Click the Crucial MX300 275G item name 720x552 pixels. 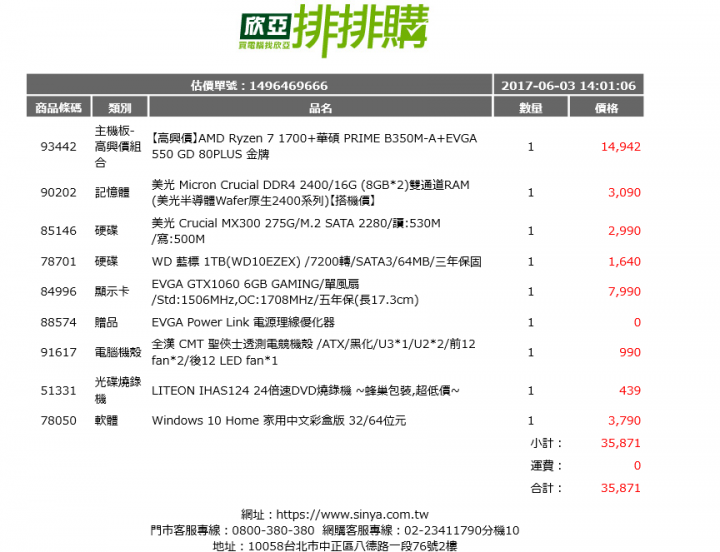click(x=296, y=231)
